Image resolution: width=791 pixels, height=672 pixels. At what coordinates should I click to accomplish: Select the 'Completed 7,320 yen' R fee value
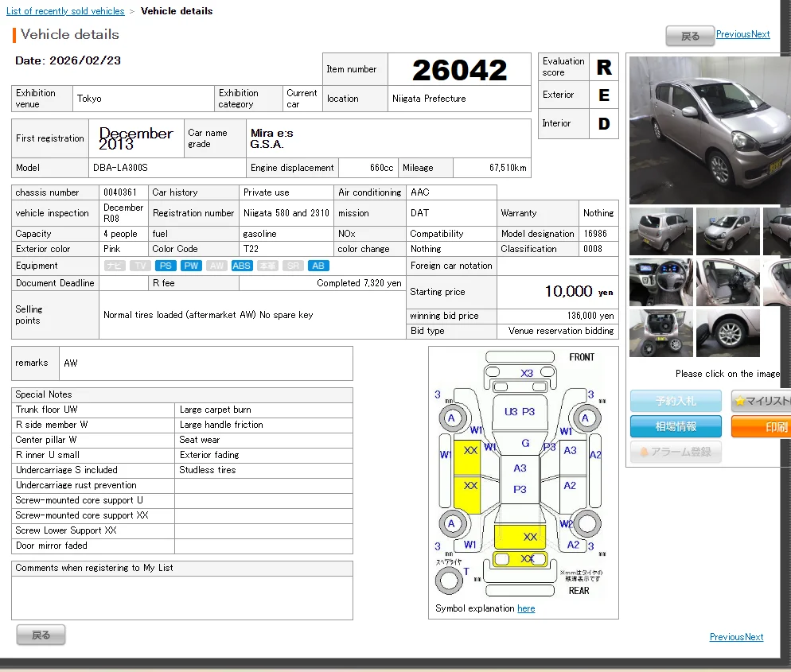pyautogui.click(x=359, y=283)
